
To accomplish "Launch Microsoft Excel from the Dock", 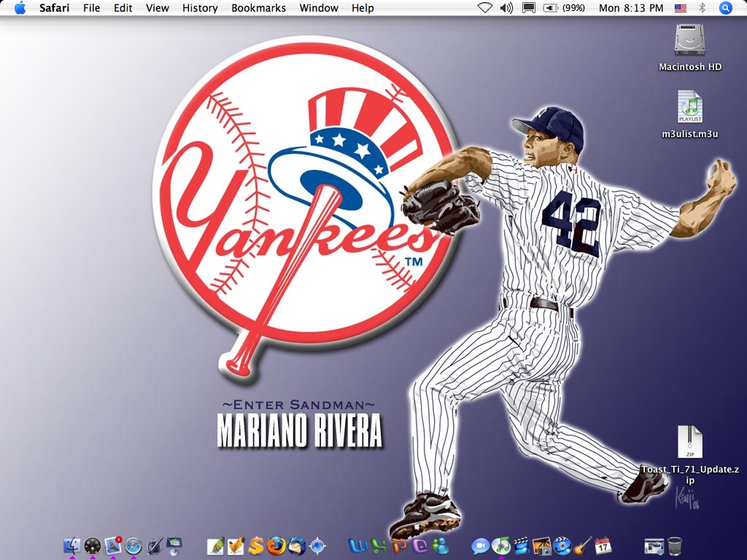I will tap(379, 545).
